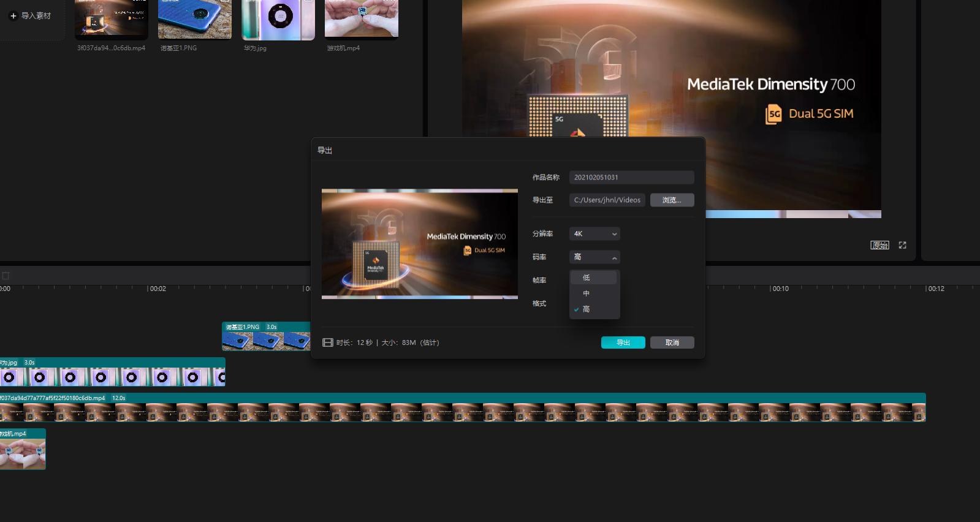Image resolution: width=980 pixels, height=522 pixels.
Task: Click the file name 3f037da94...0c6db.mp4 in the media library
Action: click(111, 48)
